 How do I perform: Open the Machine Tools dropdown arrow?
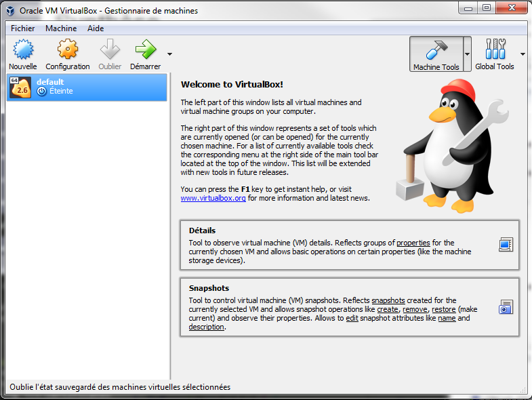(x=467, y=54)
